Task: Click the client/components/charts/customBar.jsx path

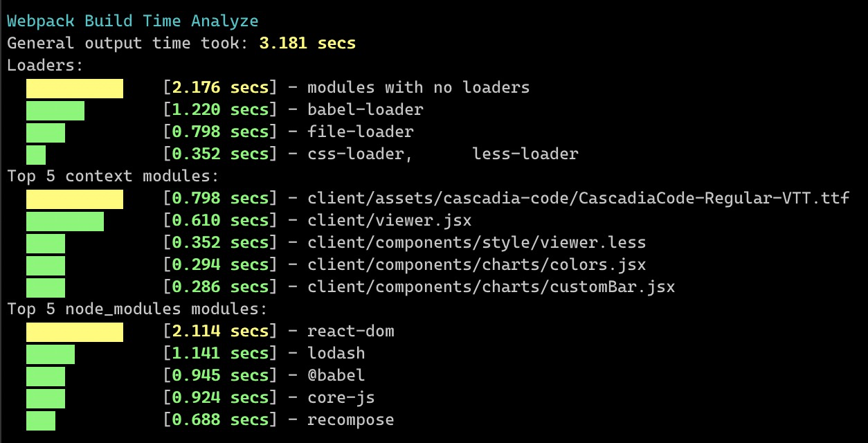Action: pos(491,287)
